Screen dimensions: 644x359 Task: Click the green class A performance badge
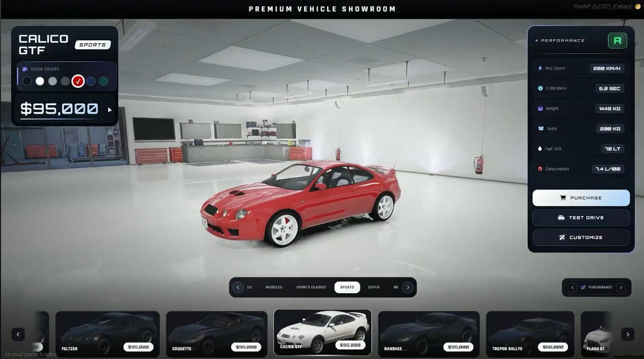[618, 41]
